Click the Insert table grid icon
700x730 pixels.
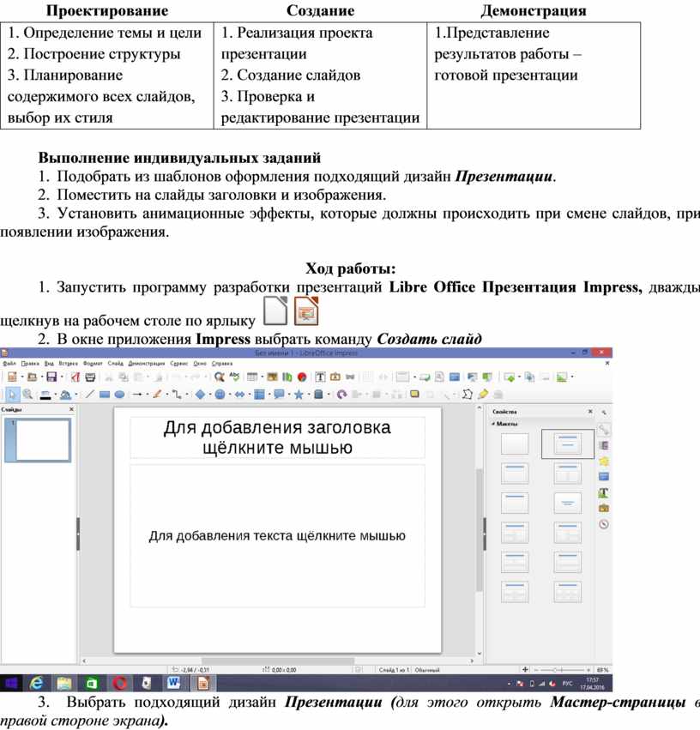[252, 377]
